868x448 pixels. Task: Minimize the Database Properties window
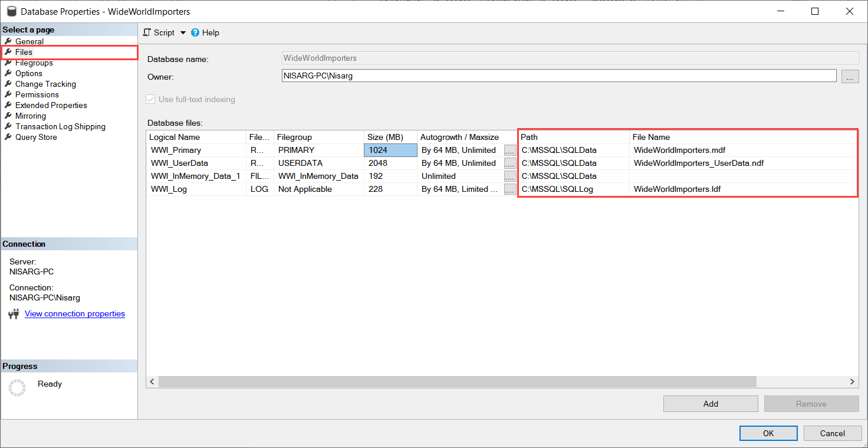pyautogui.click(x=780, y=11)
